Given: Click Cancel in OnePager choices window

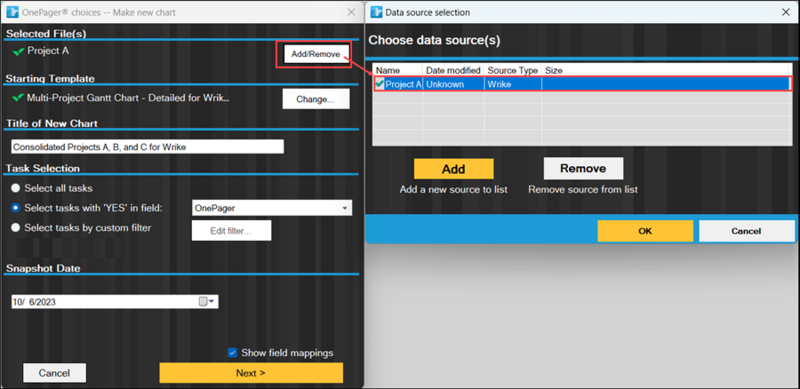Looking at the screenshot, I should point(55,373).
